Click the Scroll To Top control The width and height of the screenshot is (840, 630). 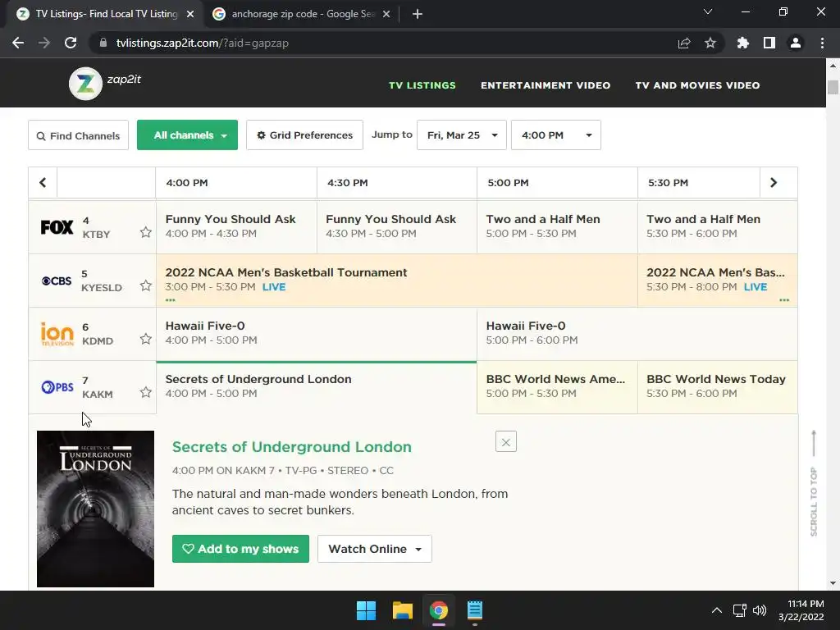click(x=814, y=483)
